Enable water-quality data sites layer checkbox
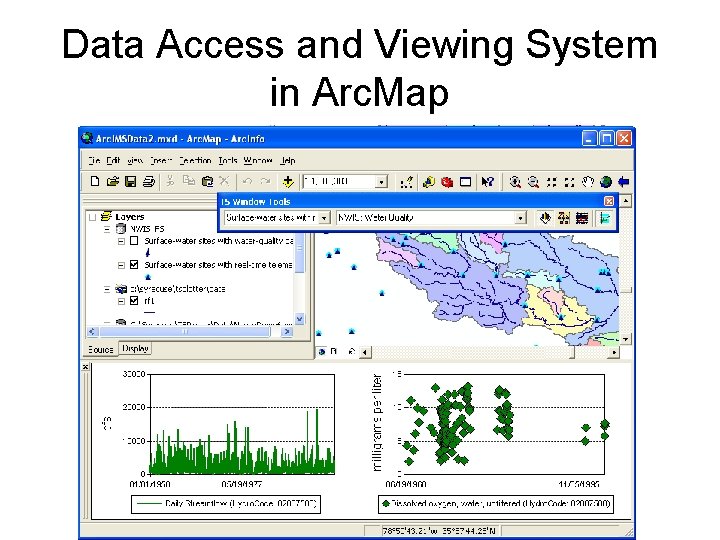 pos(134,241)
